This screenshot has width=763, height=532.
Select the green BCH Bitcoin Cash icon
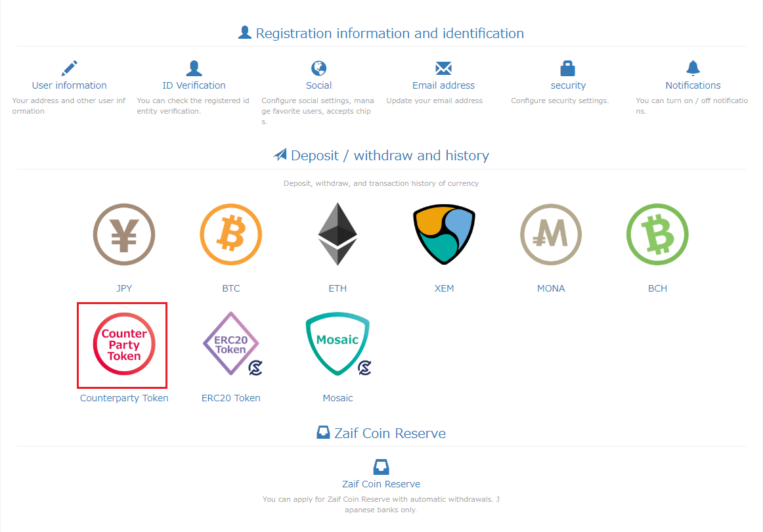point(657,234)
